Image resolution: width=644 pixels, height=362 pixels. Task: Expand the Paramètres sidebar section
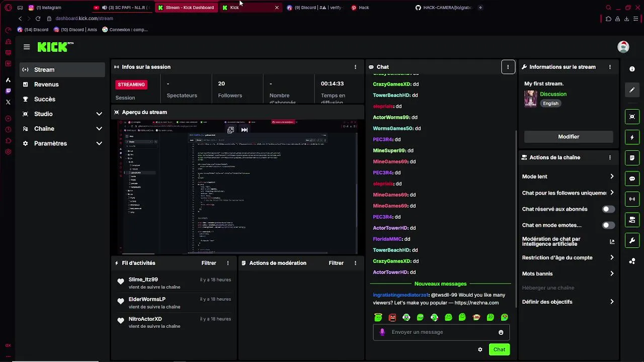click(x=62, y=143)
